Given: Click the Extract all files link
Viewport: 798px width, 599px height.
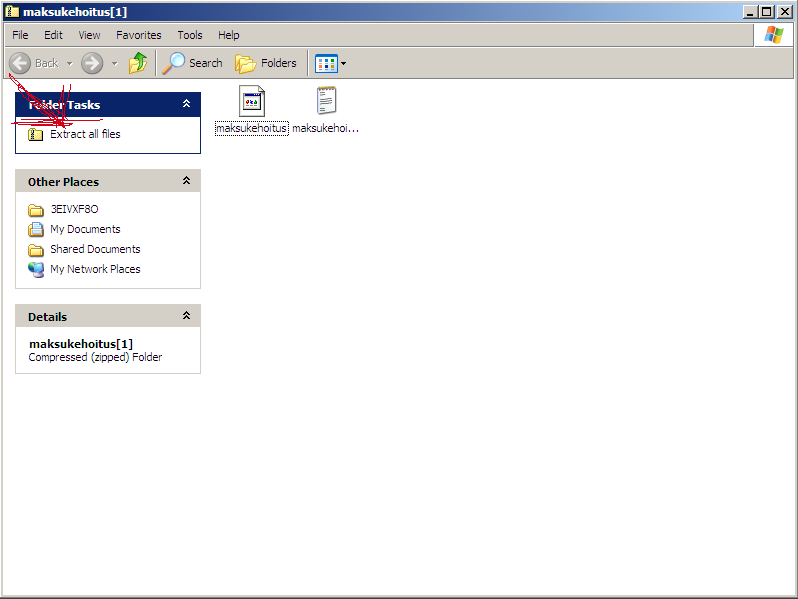Looking at the screenshot, I should click(x=85, y=134).
